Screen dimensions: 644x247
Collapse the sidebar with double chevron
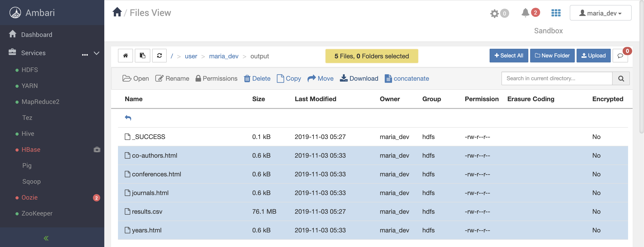46,238
